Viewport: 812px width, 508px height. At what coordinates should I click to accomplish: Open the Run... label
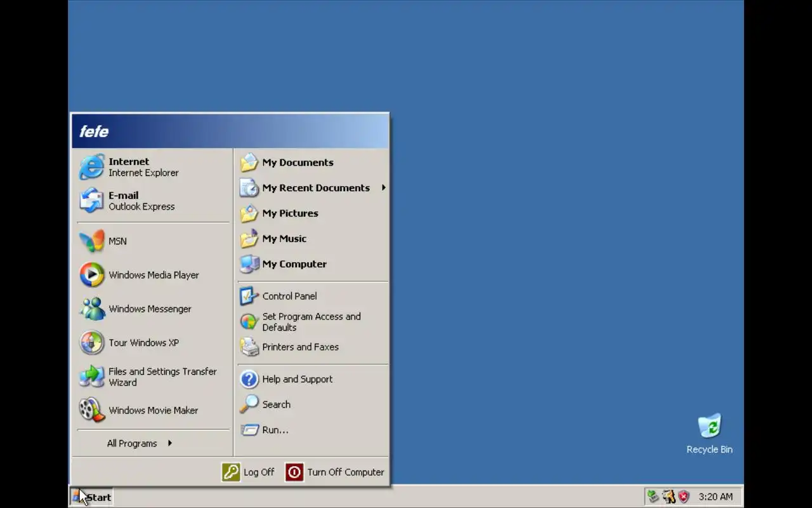pos(275,430)
